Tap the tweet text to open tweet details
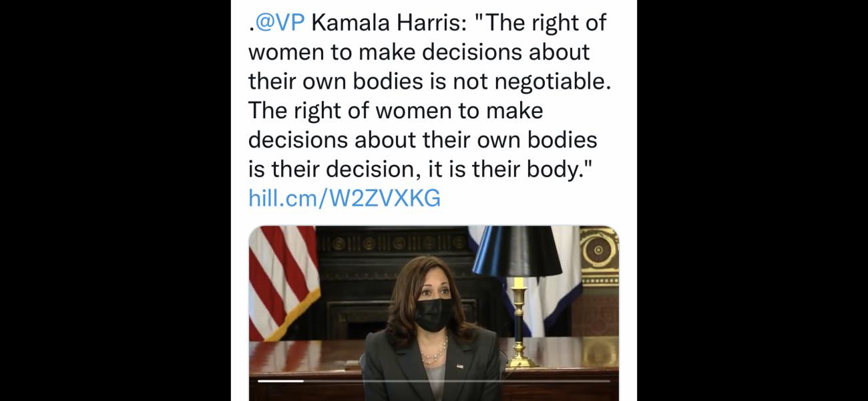 coord(429,96)
